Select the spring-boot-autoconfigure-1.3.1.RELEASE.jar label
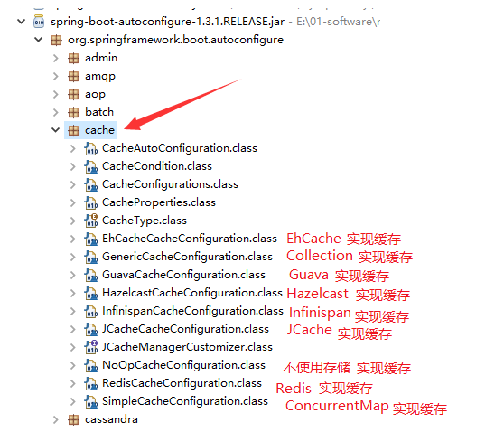 167,22
